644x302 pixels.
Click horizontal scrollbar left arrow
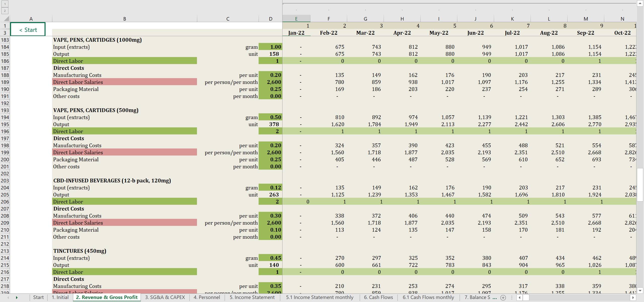pyautogui.click(x=520, y=297)
